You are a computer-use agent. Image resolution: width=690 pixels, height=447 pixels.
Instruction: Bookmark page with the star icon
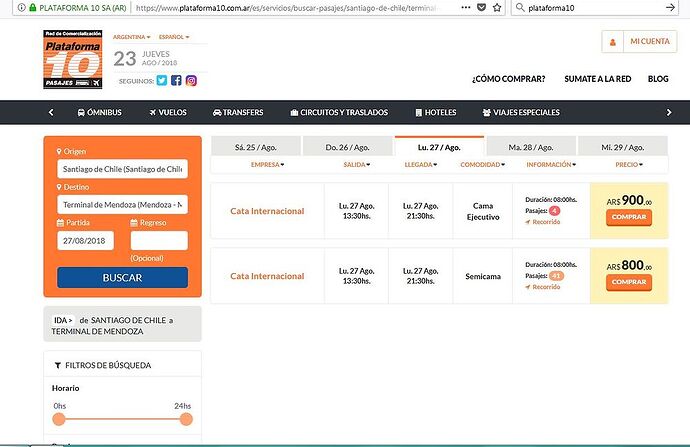click(x=497, y=7)
